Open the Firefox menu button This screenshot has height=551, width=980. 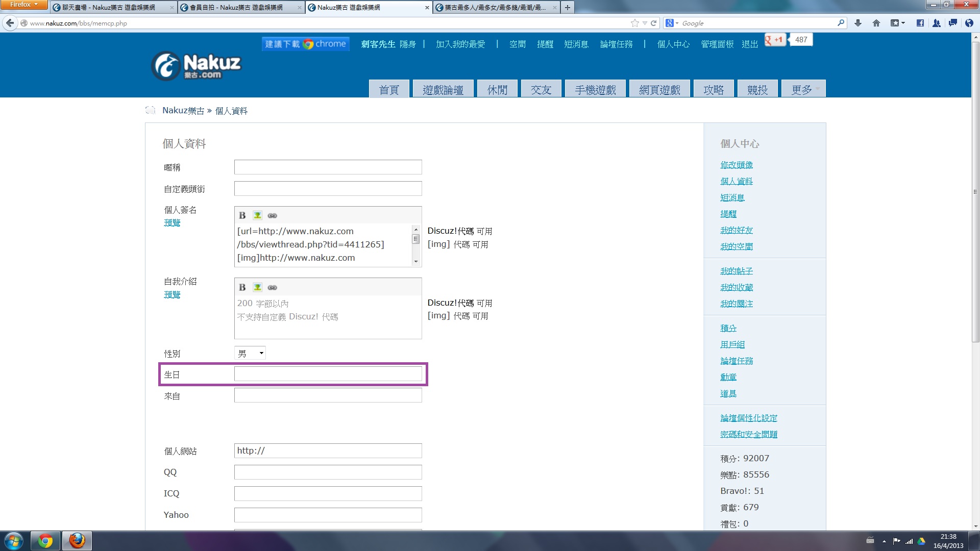24,5
